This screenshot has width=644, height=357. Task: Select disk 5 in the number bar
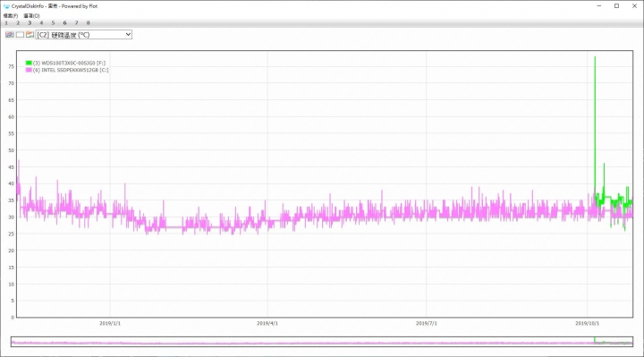coord(53,23)
